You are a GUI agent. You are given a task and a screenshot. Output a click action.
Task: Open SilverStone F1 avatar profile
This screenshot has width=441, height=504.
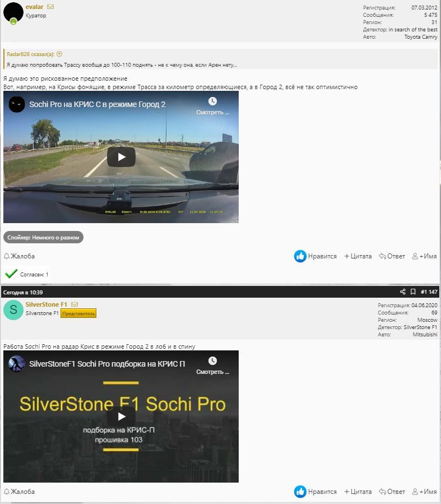click(13, 310)
